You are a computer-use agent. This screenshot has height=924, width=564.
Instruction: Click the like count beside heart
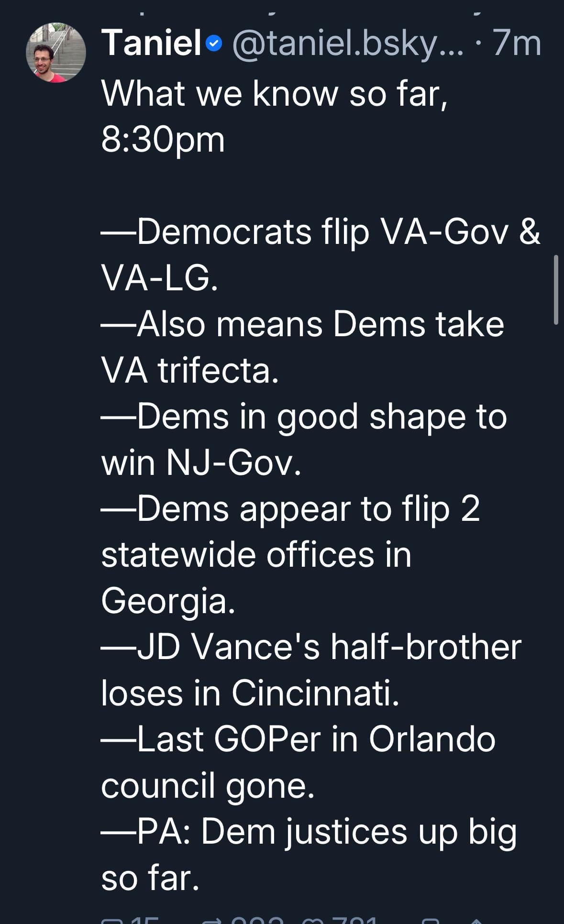coord(354,920)
